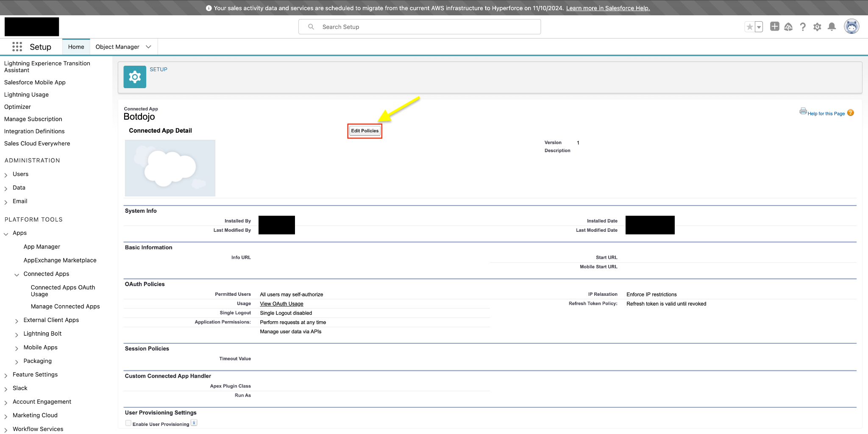Collapse the Connected Apps subsection
The height and width of the screenshot is (434, 868).
coord(17,275)
